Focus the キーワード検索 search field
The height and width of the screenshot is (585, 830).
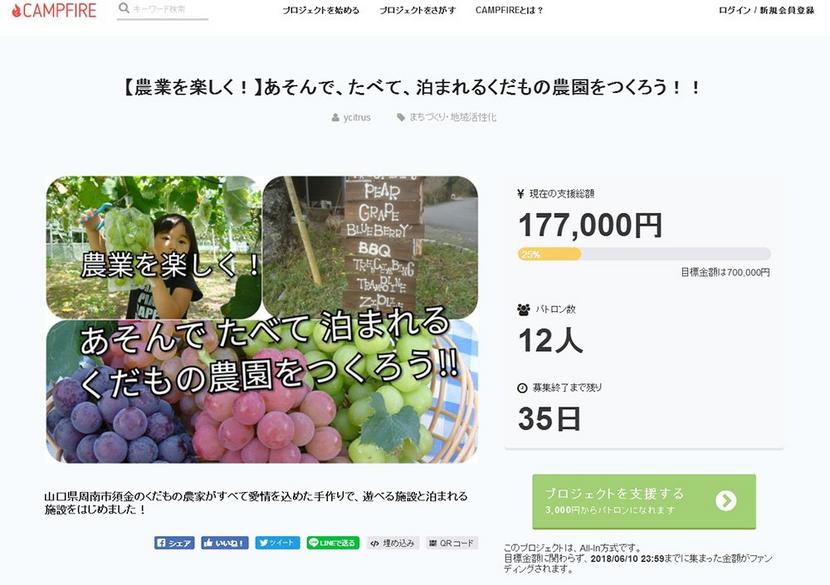pos(163,10)
